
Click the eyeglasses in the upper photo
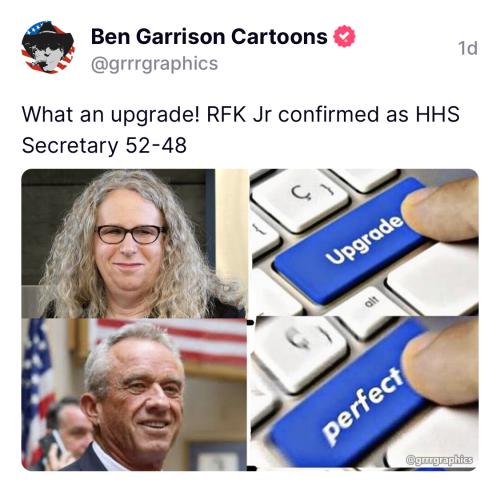click(131, 234)
